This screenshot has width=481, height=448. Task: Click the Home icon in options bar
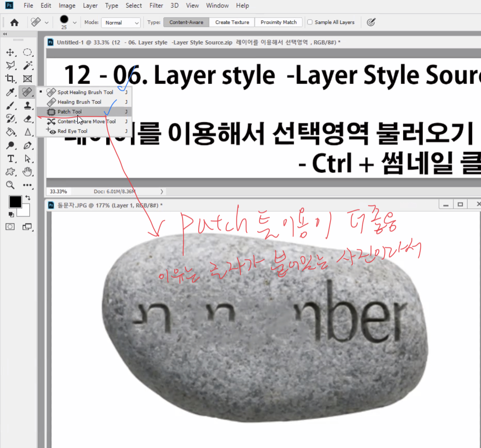[14, 22]
